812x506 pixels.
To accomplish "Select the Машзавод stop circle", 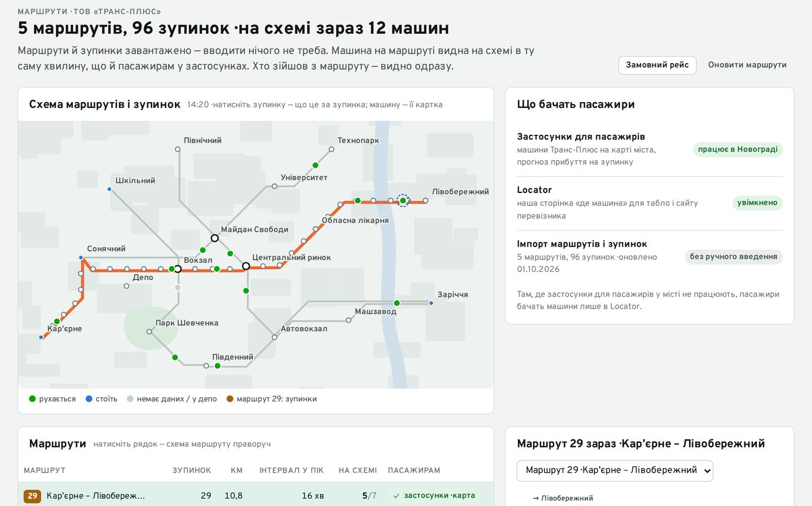I will pyautogui.click(x=348, y=320).
